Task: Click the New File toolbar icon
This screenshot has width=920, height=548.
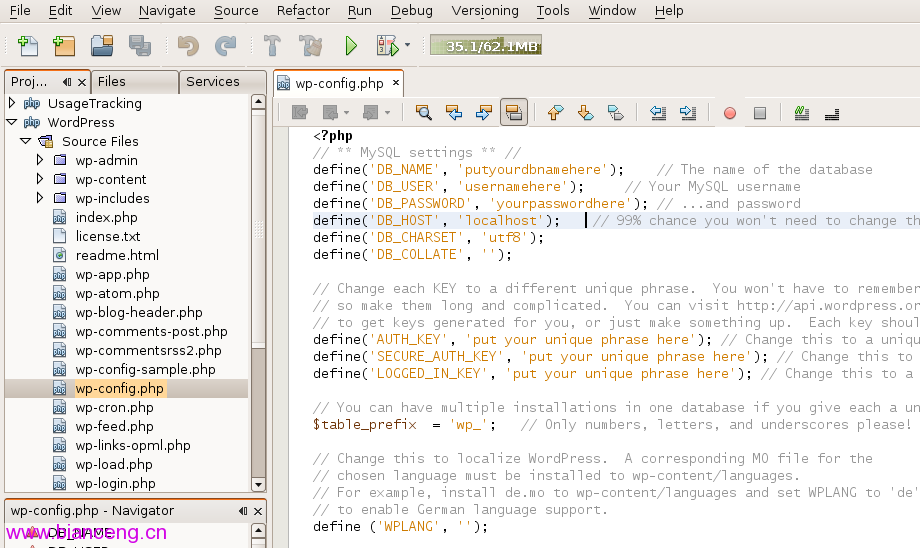Action: tap(27, 46)
